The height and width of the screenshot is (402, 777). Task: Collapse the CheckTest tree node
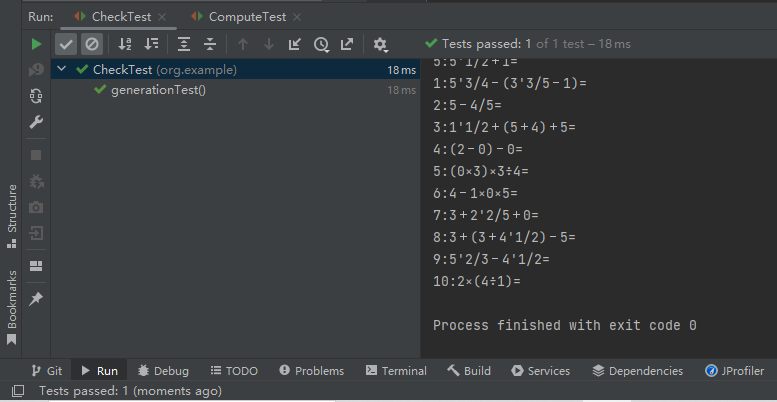click(x=63, y=70)
